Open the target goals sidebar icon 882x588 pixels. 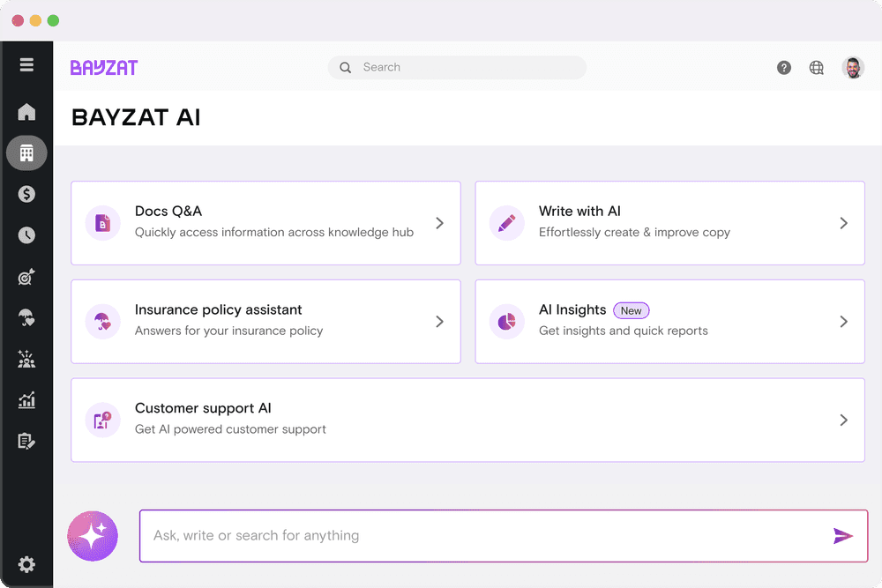tap(26, 277)
